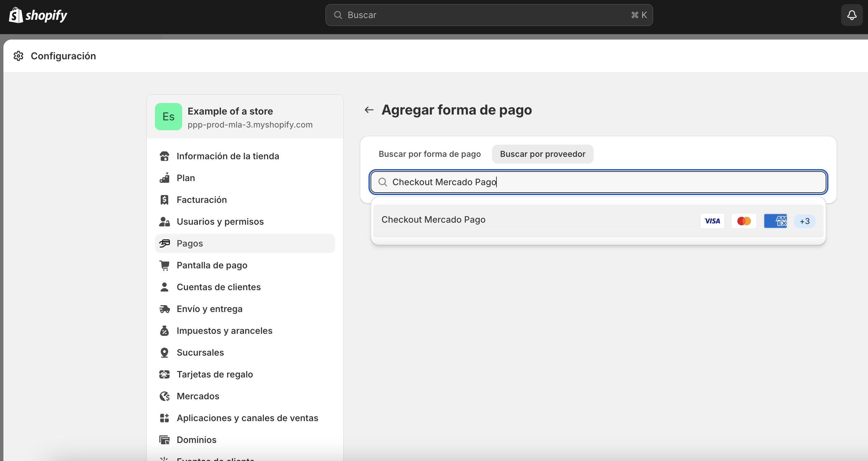Click the person icon for Cuentas de clientes
This screenshot has height=461, width=868.
(x=164, y=287)
